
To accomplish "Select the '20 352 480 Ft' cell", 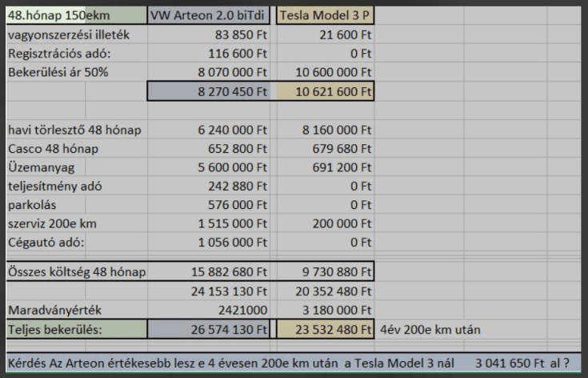I will point(326,292).
